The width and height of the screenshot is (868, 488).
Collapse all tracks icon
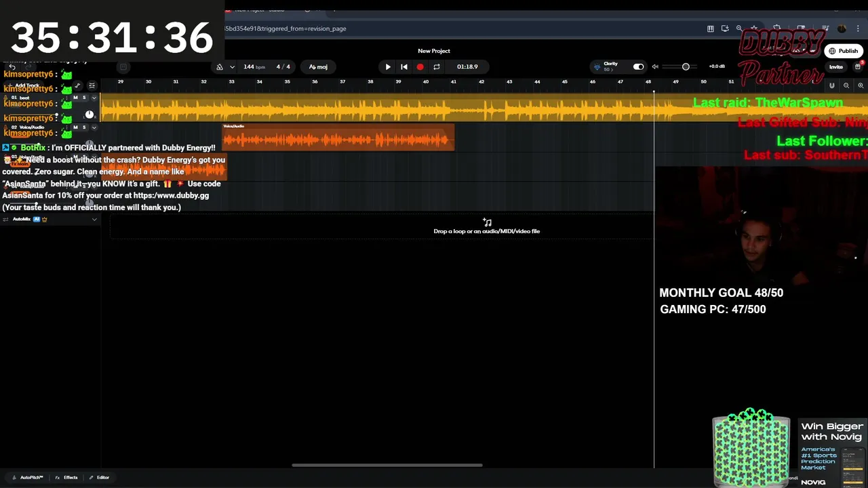pyautogui.click(x=92, y=85)
